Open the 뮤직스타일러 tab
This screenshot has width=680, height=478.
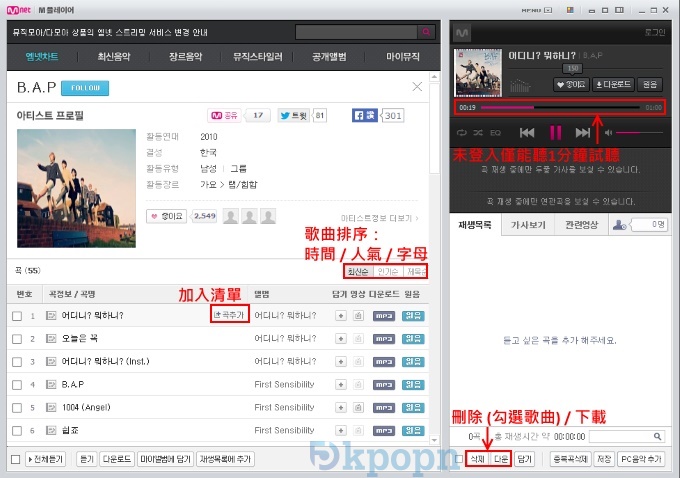[258, 56]
